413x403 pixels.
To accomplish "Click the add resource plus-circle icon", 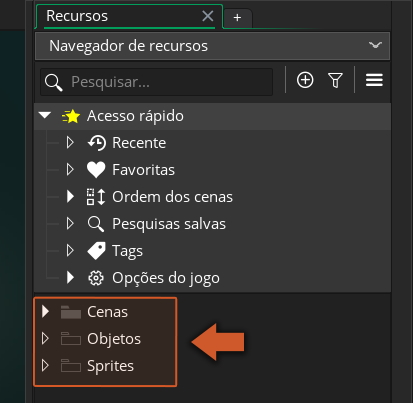I will [x=305, y=80].
